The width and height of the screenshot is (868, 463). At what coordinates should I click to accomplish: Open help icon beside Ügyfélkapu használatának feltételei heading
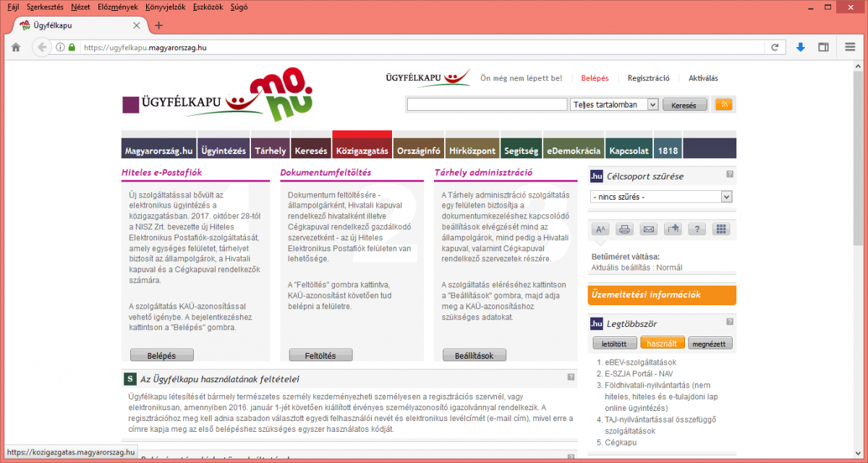coord(571,377)
